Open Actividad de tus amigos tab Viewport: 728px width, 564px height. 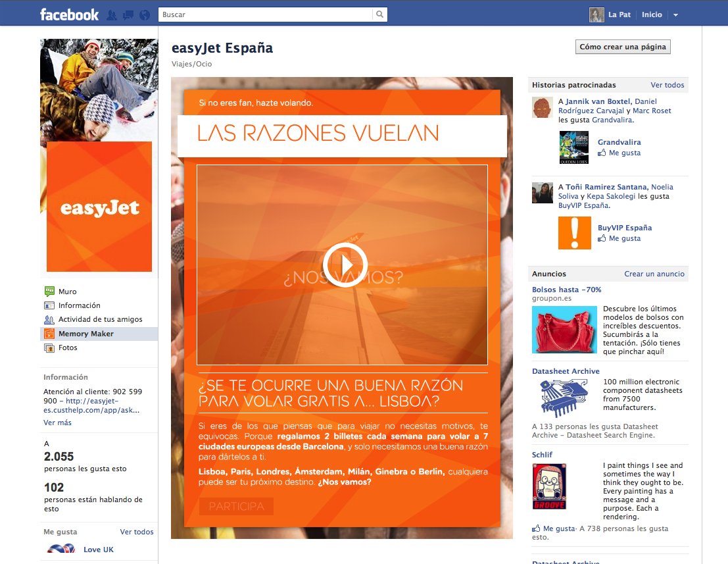coord(100,319)
